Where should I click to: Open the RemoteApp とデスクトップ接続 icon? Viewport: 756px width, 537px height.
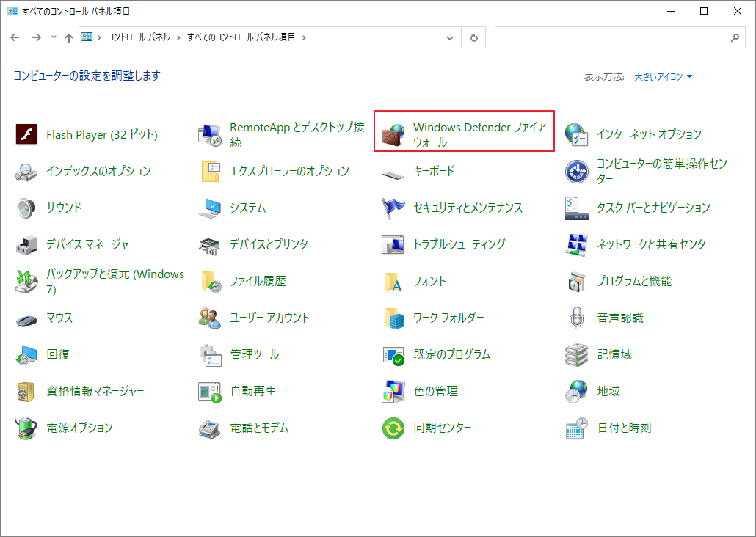210,134
